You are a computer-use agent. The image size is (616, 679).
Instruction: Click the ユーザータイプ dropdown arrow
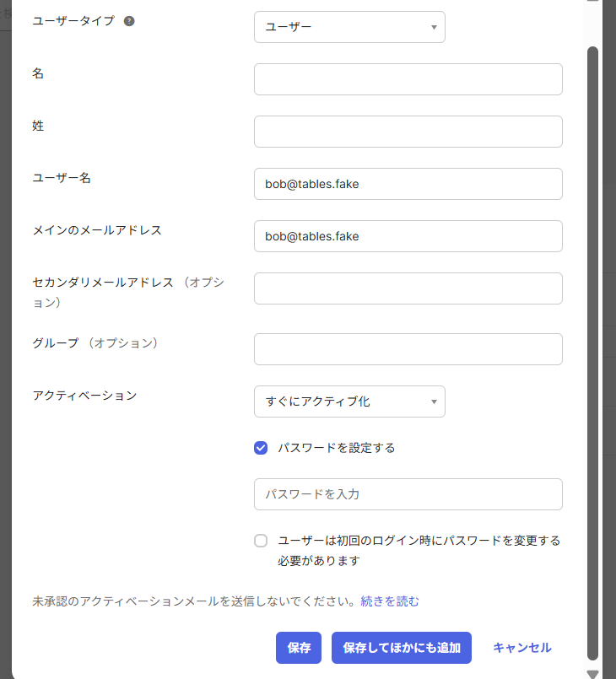pyautogui.click(x=434, y=27)
